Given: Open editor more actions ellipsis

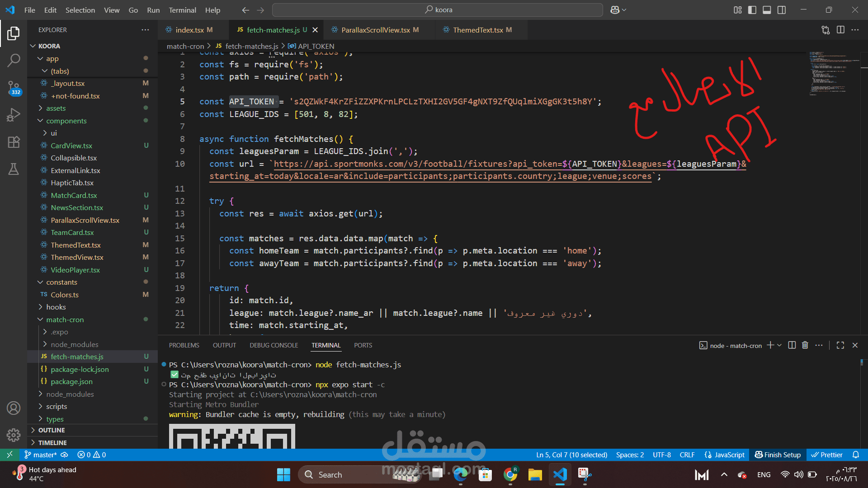Looking at the screenshot, I should coord(855,30).
